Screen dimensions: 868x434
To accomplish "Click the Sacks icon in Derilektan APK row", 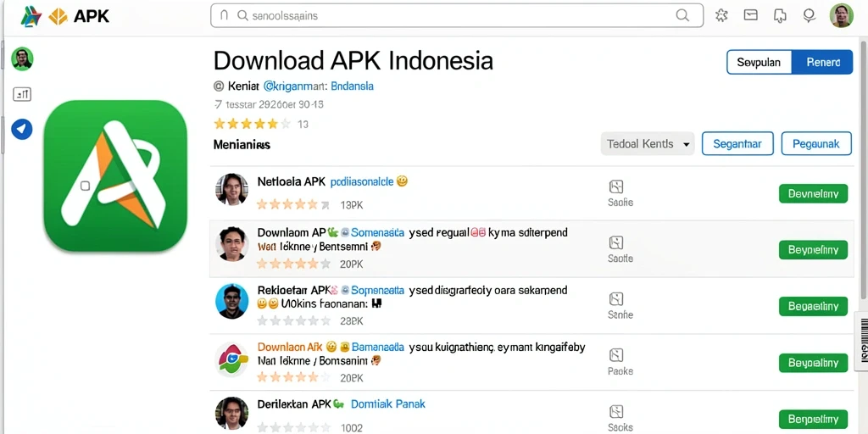I will pos(616,412).
